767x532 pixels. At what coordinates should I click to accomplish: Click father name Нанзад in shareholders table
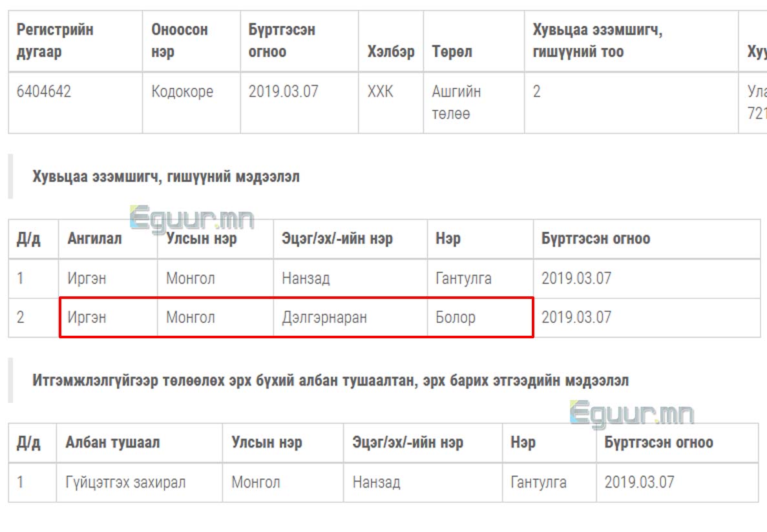[x=306, y=278]
